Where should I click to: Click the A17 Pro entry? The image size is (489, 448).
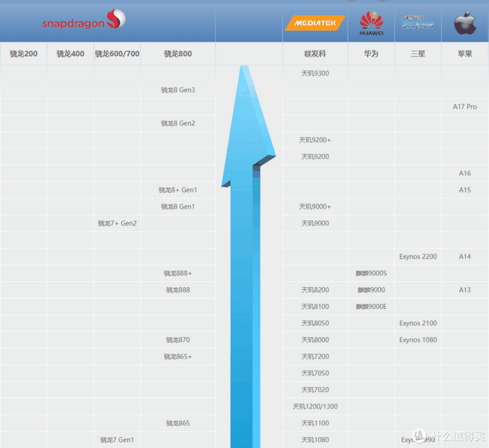(465, 107)
